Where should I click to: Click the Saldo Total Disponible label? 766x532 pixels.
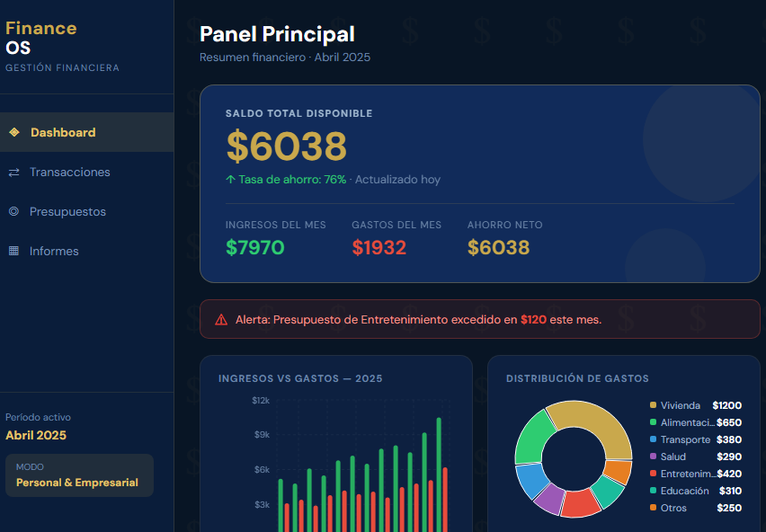(x=299, y=113)
